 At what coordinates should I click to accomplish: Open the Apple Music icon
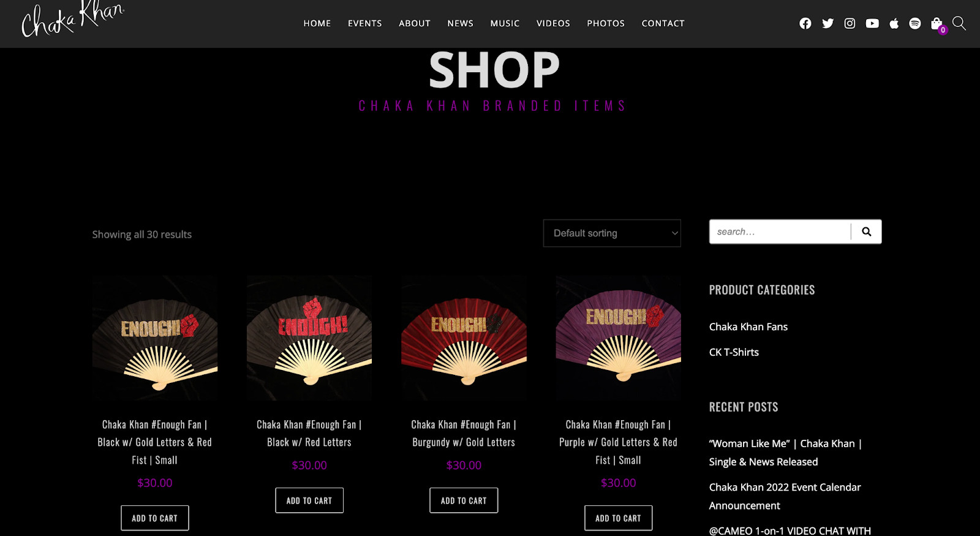point(894,23)
